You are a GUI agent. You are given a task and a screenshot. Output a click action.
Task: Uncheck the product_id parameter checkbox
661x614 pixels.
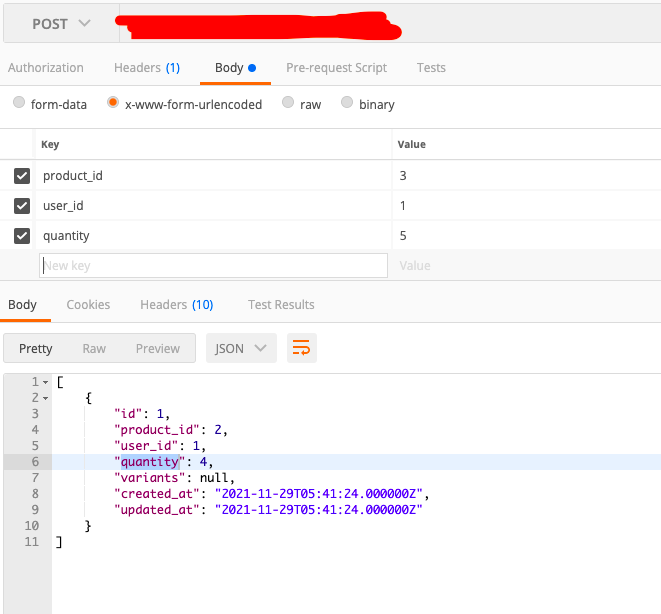pos(22,176)
